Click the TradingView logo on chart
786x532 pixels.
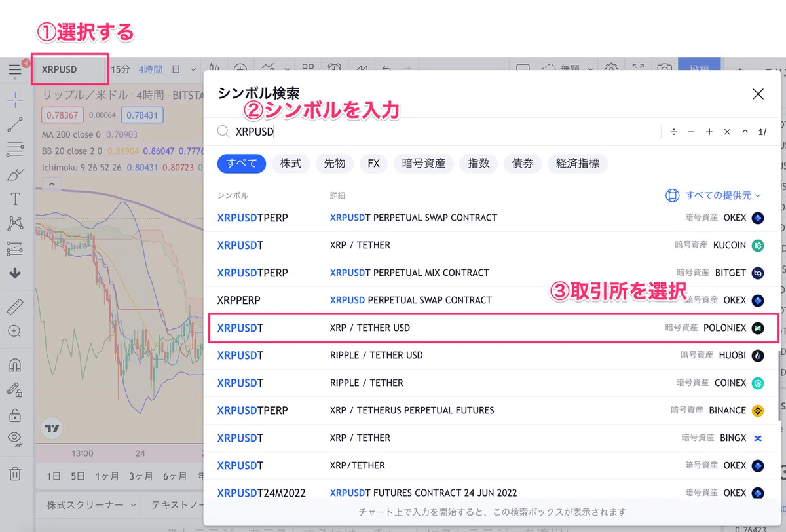[x=52, y=428]
